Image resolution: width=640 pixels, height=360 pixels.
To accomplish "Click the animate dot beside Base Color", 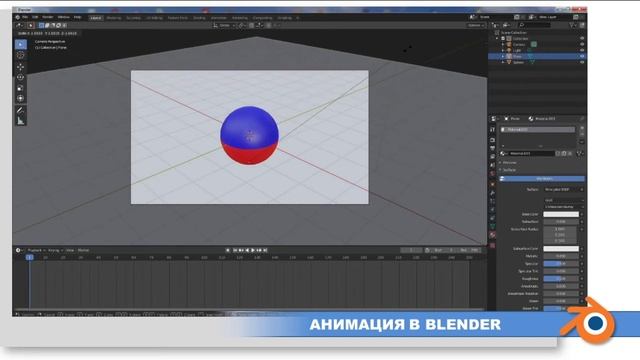I will point(582,214).
